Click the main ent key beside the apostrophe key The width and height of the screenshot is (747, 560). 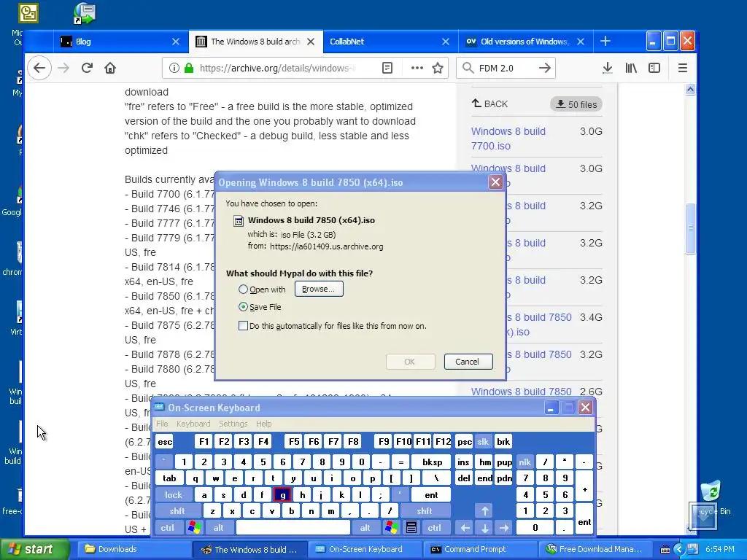[x=431, y=495]
